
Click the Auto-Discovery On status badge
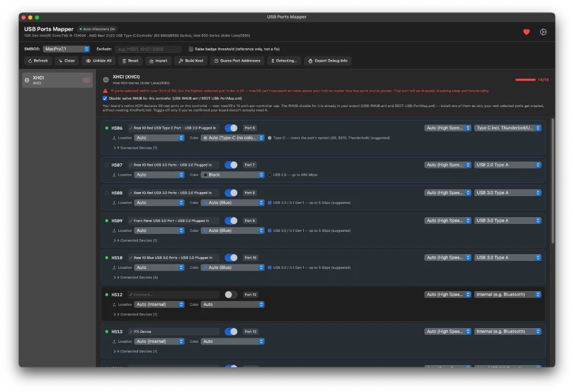(98, 29)
